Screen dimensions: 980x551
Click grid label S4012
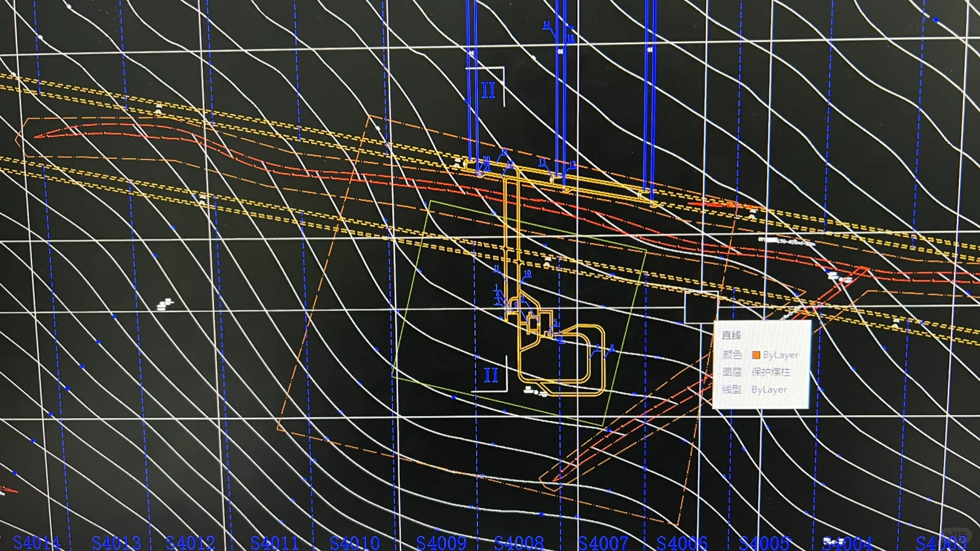click(x=190, y=543)
